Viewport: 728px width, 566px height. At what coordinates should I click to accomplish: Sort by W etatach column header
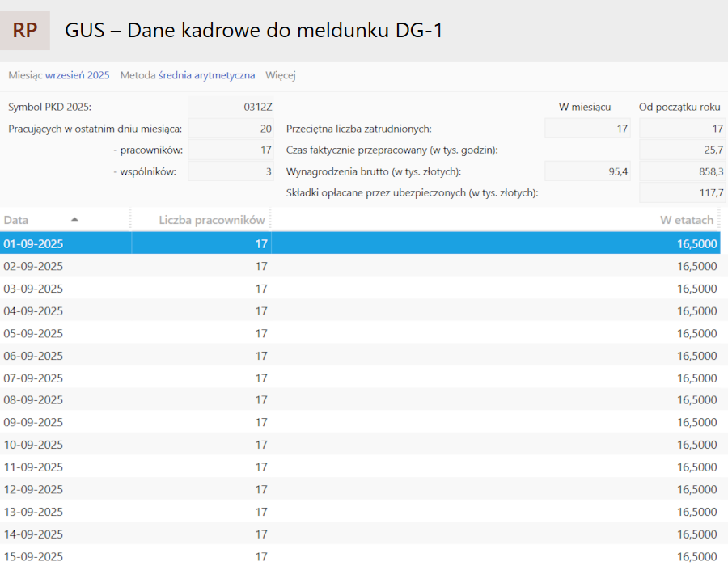pyautogui.click(x=687, y=220)
